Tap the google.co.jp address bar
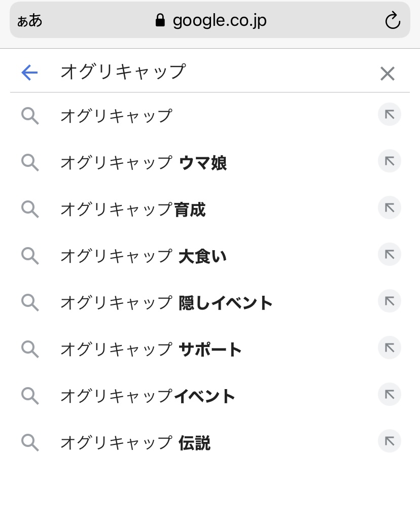Viewport: 420px width, 519px height. pos(219,21)
